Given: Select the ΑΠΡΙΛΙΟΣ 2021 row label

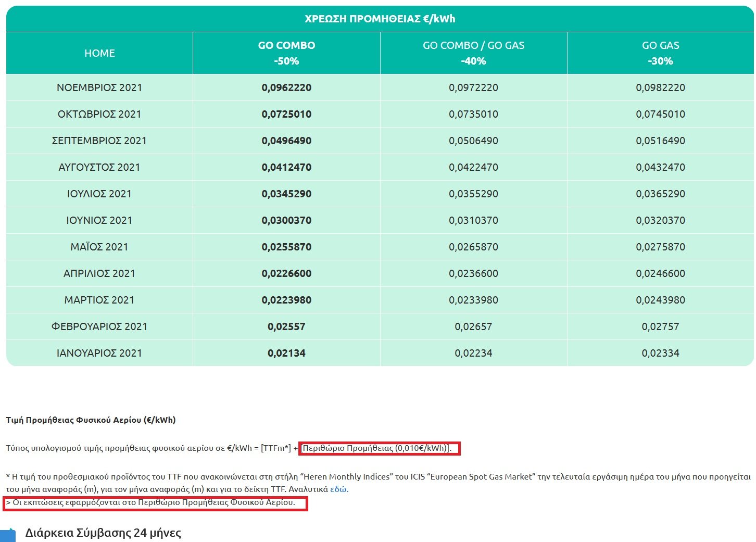Looking at the screenshot, I should point(99,273).
